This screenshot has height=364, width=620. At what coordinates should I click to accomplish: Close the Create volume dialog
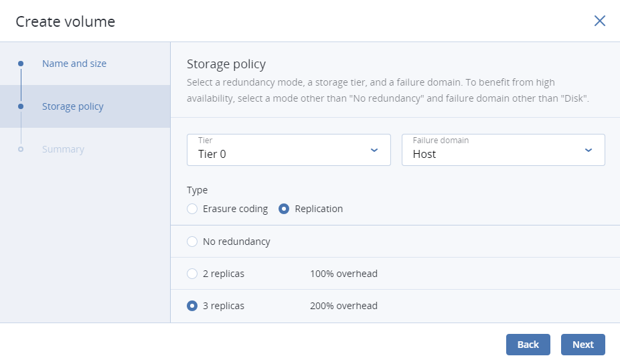pos(599,21)
